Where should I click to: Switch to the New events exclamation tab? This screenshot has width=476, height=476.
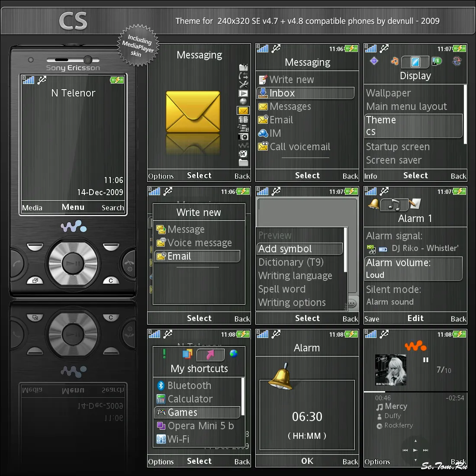[164, 354]
